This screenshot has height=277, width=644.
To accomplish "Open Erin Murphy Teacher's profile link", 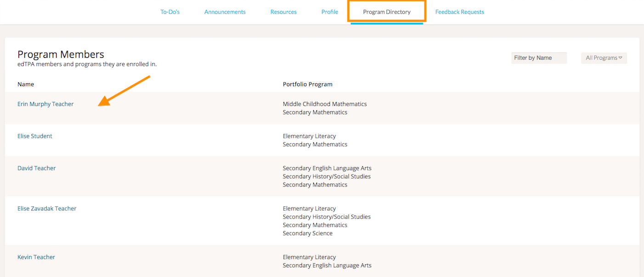I will coord(45,104).
